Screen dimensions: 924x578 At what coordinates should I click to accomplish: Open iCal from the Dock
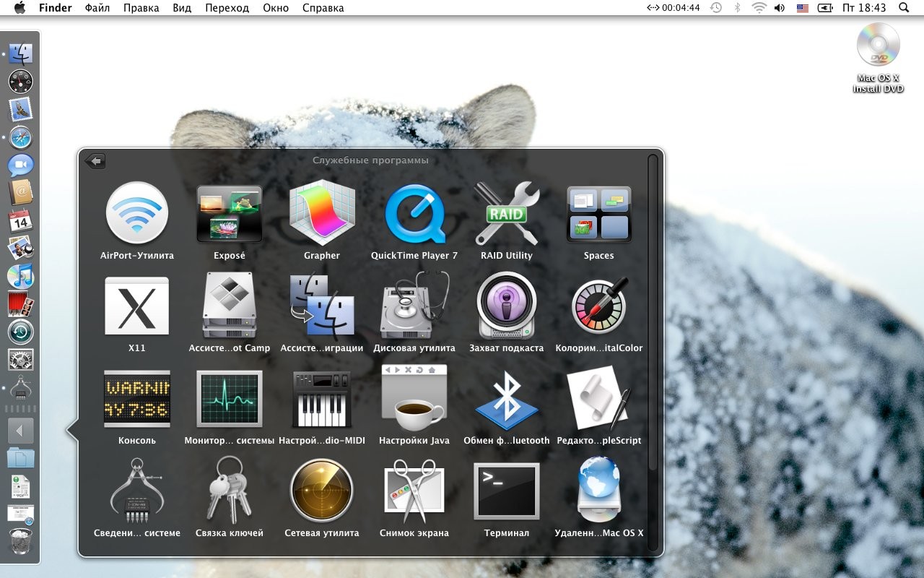(x=21, y=220)
